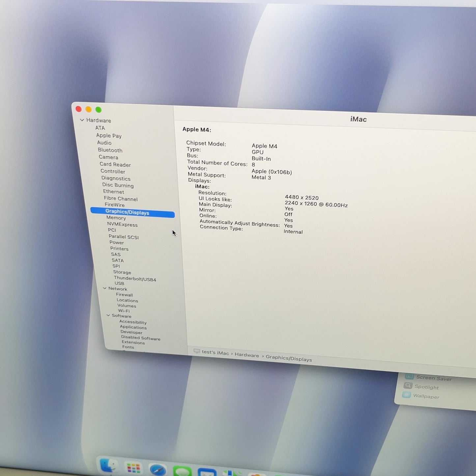The image size is (476, 476).
Task: Open Finder from the Dock
Action: (108, 466)
